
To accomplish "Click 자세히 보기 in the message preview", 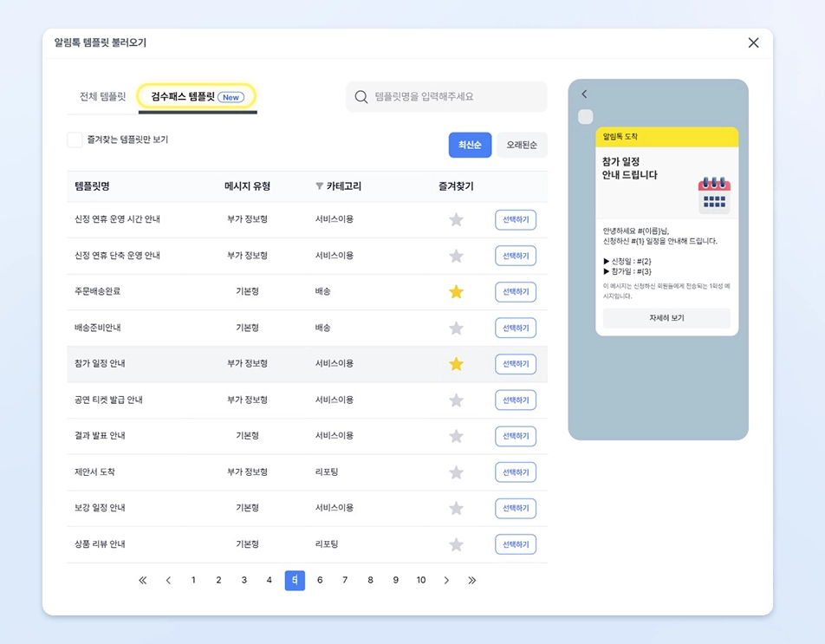I will (x=666, y=317).
